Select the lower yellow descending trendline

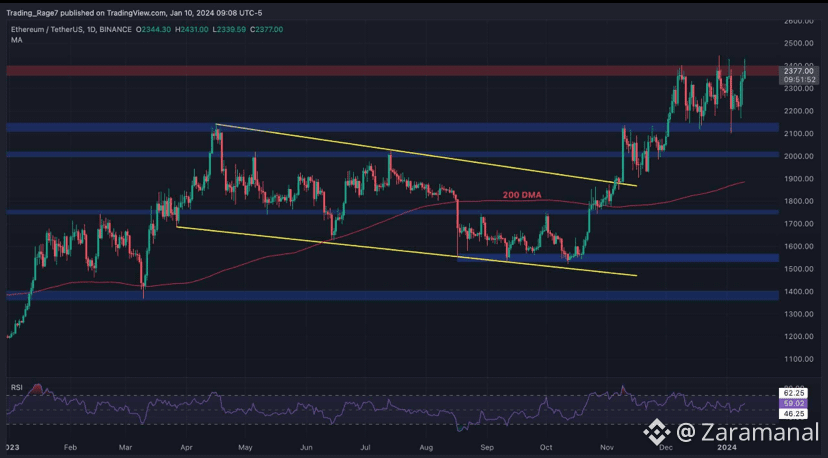pos(407,251)
